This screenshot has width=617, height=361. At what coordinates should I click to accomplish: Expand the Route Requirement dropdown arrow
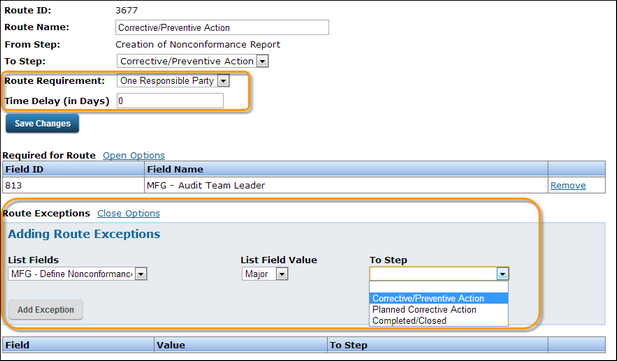(224, 81)
